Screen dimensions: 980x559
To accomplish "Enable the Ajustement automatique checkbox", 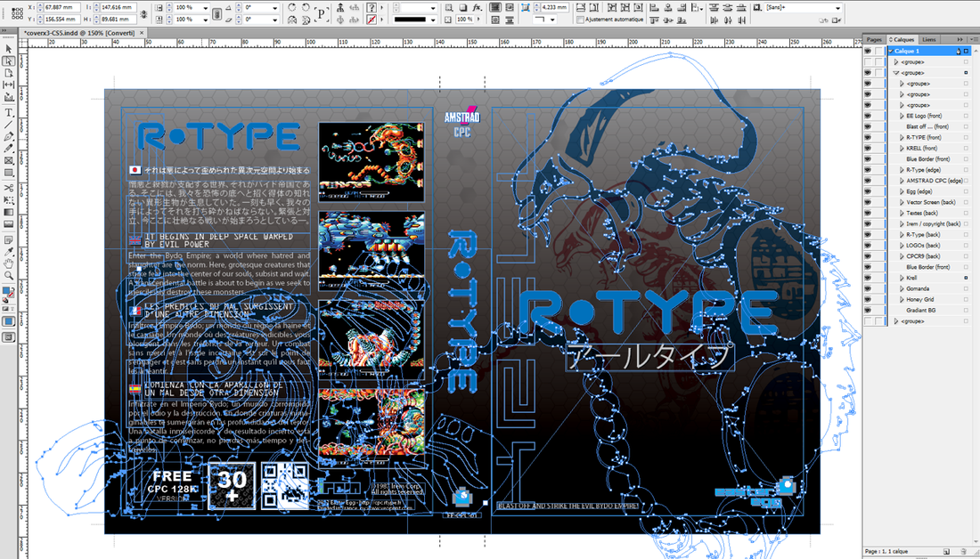I will (x=581, y=20).
